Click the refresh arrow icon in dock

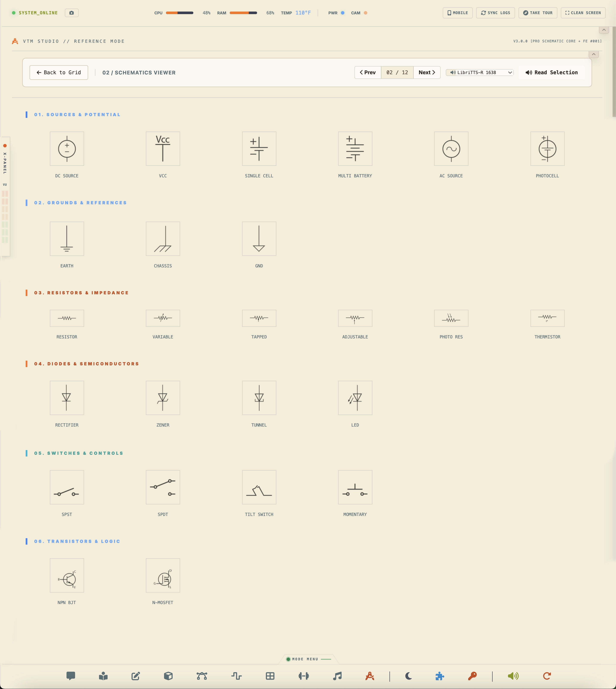pyautogui.click(x=547, y=676)
